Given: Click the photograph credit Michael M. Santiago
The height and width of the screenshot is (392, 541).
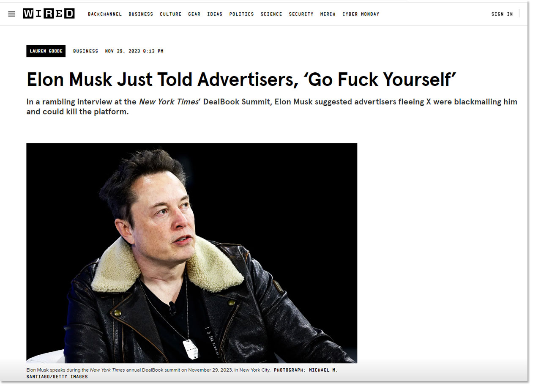Looking at the screenshot, I should pos(182,373).
